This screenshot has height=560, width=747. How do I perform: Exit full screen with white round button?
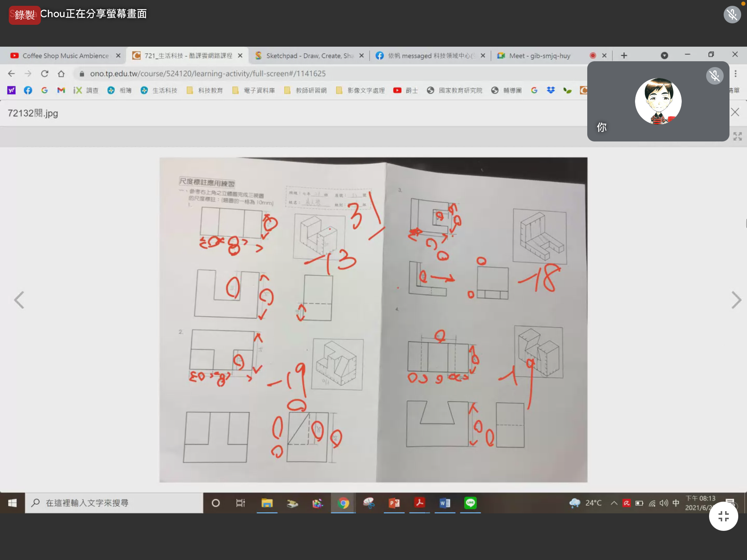pos(723,516)
